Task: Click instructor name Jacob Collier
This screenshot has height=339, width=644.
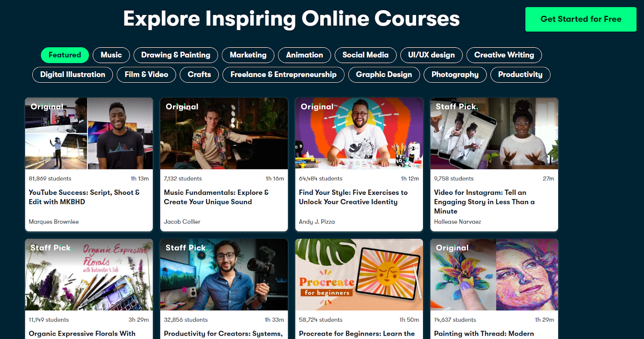Action: 182,222
